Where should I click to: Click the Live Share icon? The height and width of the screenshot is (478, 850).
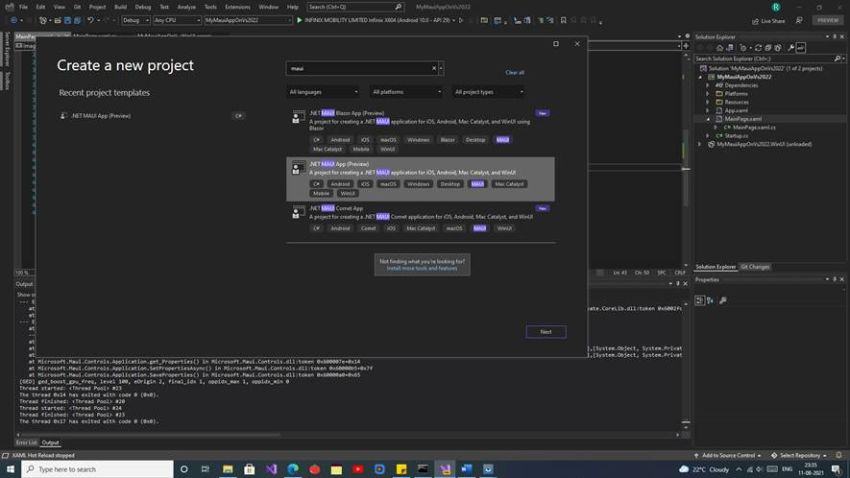(x=755, y=21)
